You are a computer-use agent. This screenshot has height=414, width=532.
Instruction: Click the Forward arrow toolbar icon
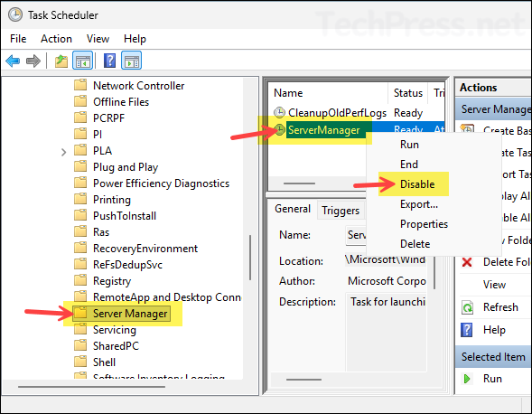pos(33,61)
